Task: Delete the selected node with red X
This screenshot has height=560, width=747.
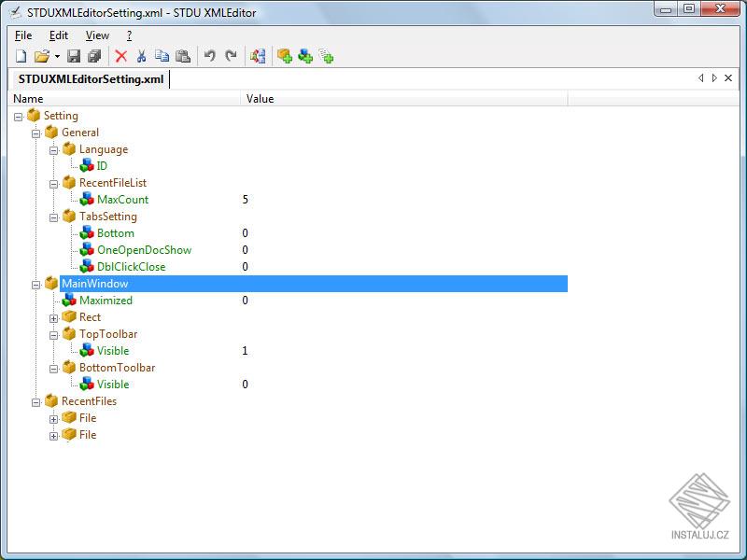Action: click(121, 56)
